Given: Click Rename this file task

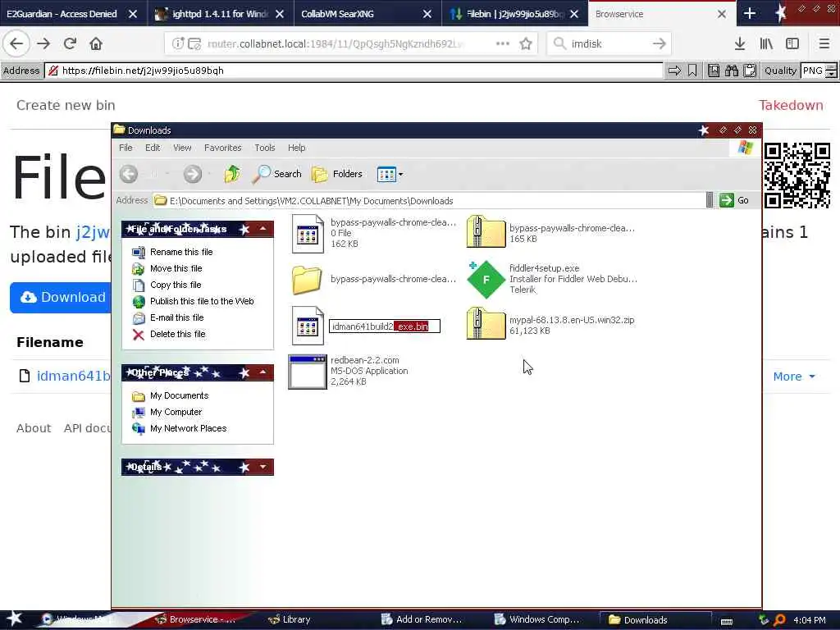Looking at the screenshot, I should point(181,252).
